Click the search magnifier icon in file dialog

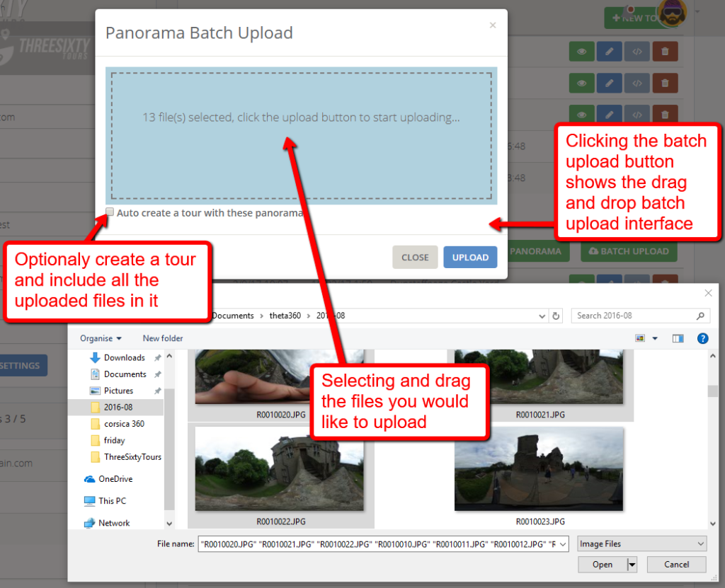click(700, 316)
